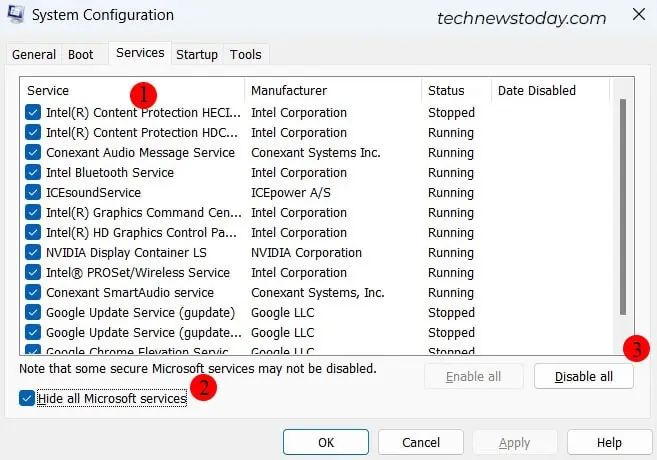Uncheck Intel(R) HD Graphics Control Panel service

(33, 233)
